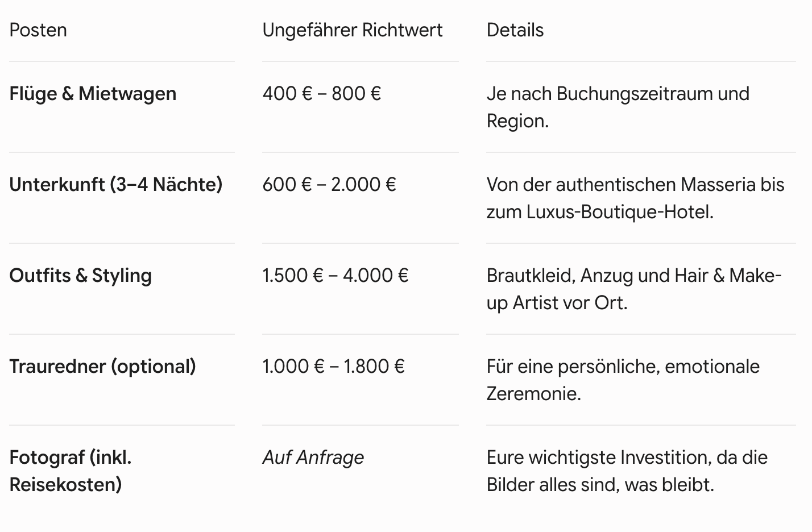
Task: Click the Auf Anfrage italic text
Action: (313, 458)
